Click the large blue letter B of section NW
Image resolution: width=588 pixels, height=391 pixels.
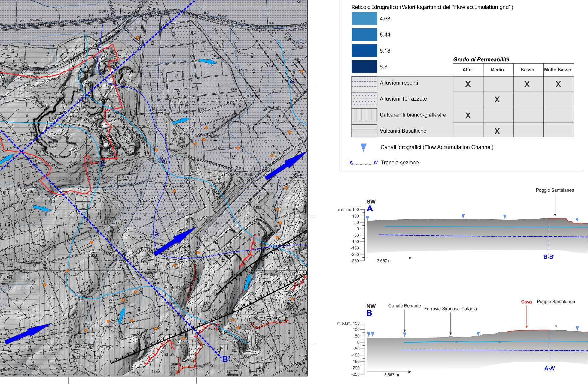click(369, 313)
